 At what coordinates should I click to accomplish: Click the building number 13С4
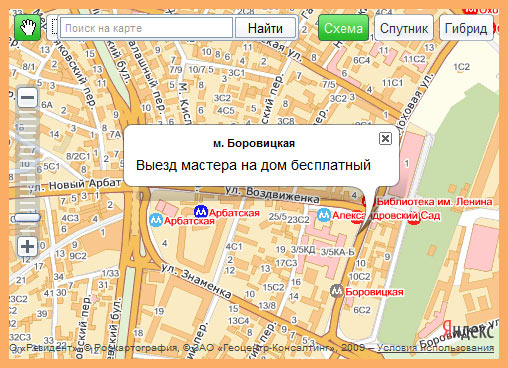point(238,321)
